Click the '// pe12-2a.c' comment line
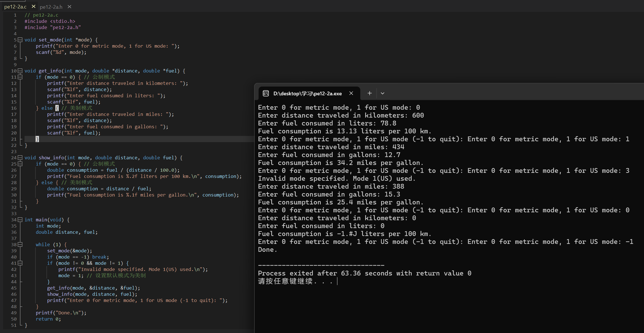The image size is (644, 333). [42, 15]
